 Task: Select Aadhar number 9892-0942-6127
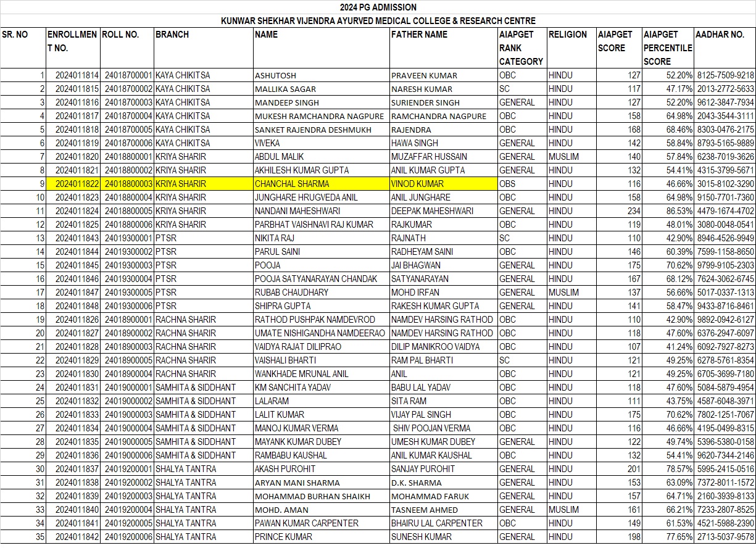726,320
